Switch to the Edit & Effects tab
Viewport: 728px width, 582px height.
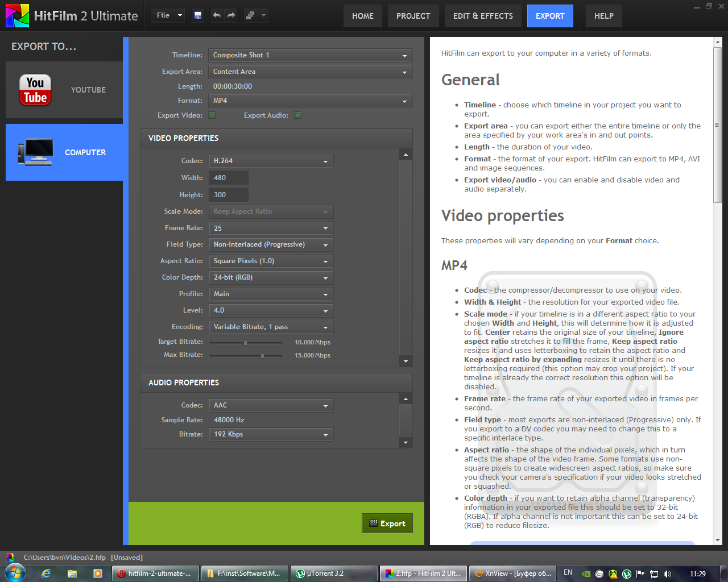[x=483, y=16]
